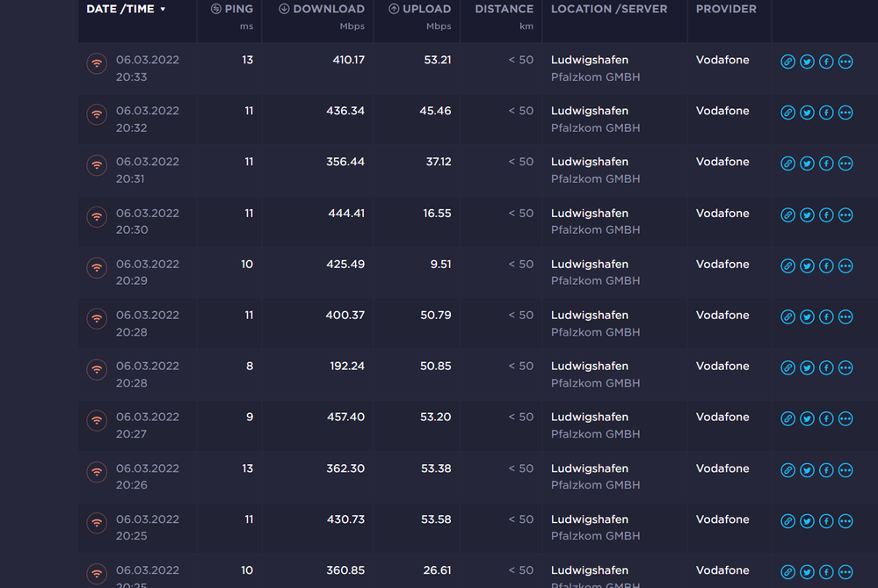Share the 20:26 result on Facebook
The height and width of the screenshot is (588, 878).
click(x=826, y=470)
